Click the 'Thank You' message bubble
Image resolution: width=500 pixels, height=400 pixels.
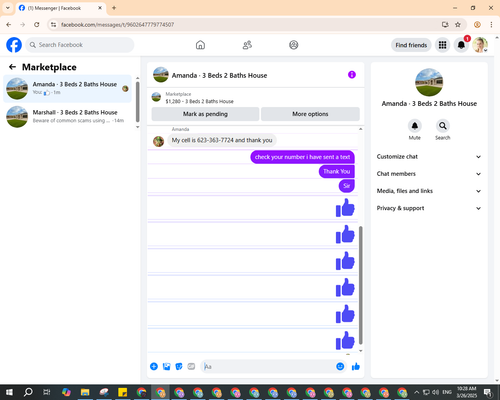337,171
